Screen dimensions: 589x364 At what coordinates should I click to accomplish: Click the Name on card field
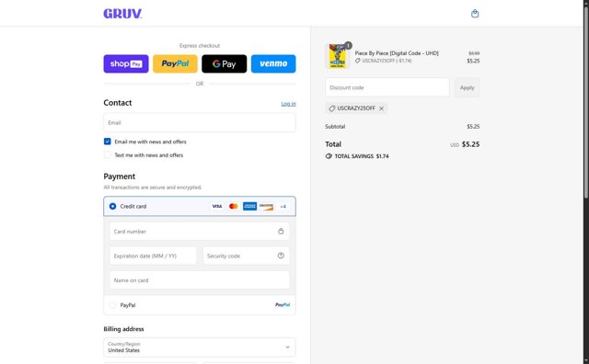(x=200, y=280)
